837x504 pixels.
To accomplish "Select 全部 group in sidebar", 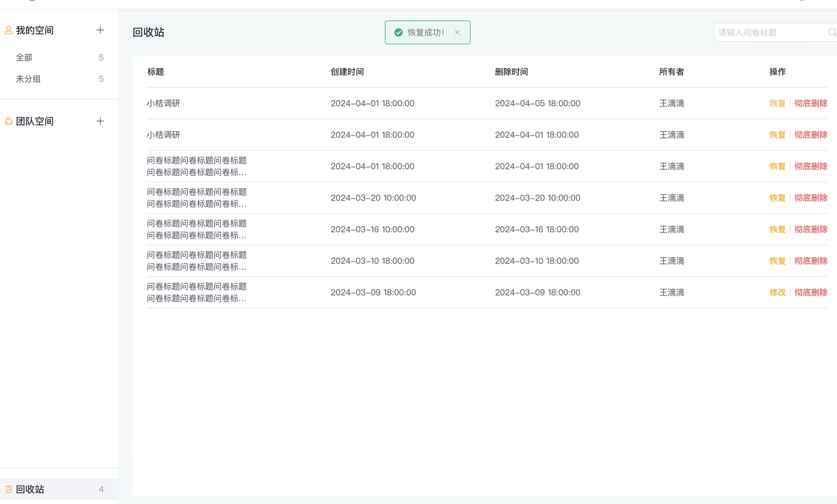I will 24,58.
